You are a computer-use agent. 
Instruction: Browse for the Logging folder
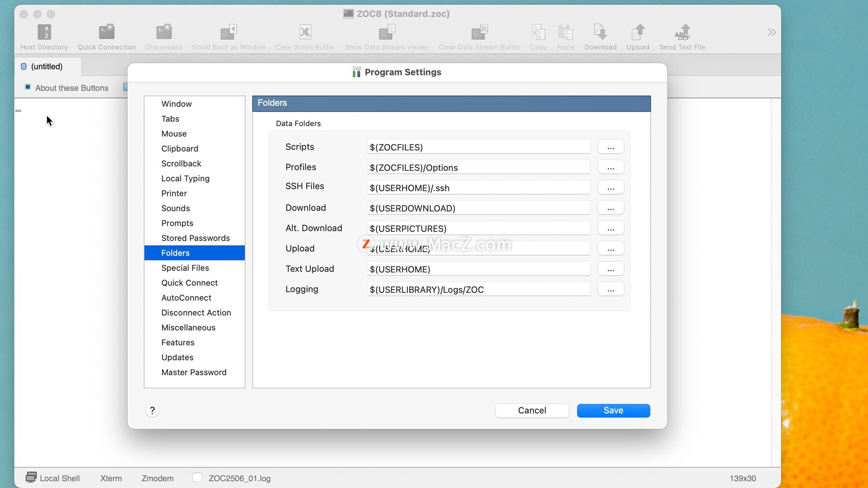pyautogui.click(x=611, y=289)
